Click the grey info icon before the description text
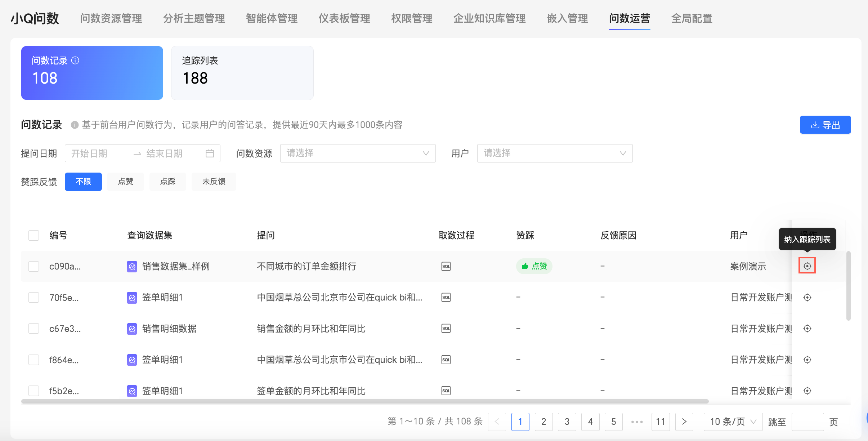Screen dimensions: 868x441 (75, 125)
